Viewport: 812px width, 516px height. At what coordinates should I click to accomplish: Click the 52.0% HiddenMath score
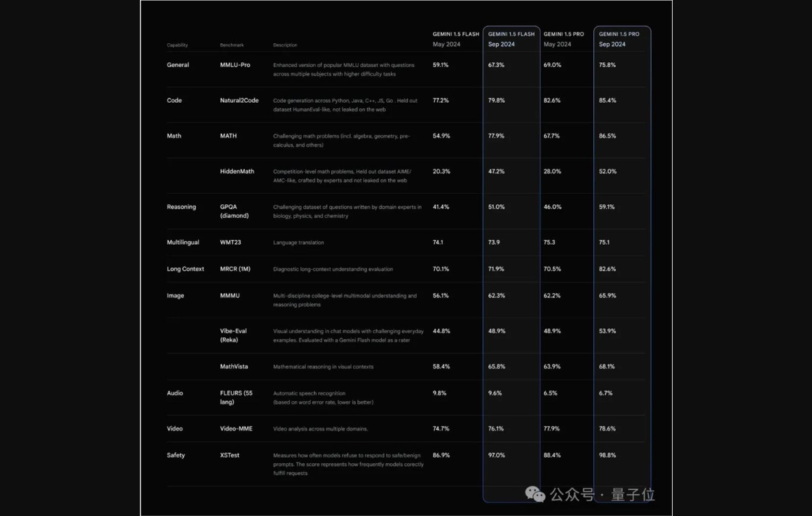608,171
